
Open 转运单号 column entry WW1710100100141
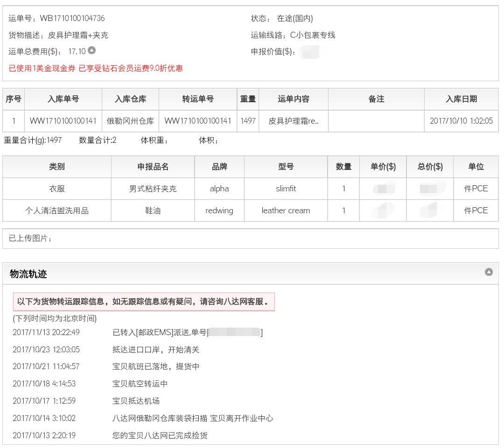click(197, 121)
